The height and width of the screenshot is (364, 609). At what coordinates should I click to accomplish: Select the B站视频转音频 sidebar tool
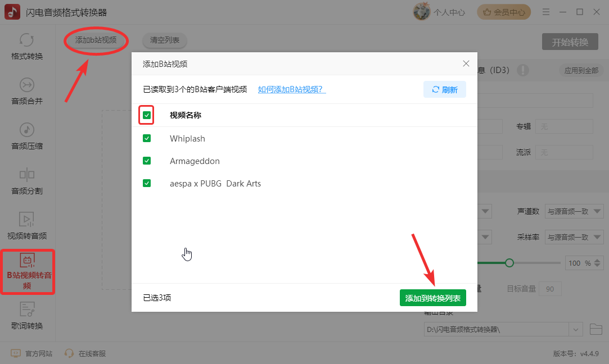27,272
